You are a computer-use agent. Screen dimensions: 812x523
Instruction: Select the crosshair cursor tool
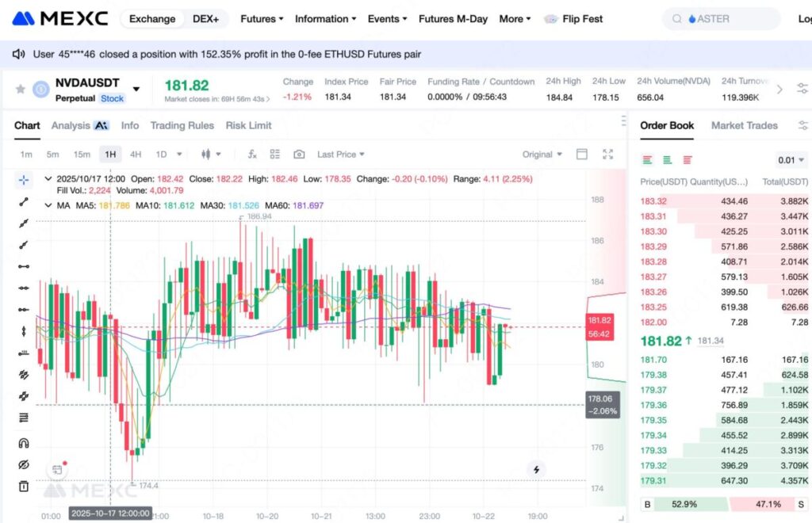(x=24, y=181)
